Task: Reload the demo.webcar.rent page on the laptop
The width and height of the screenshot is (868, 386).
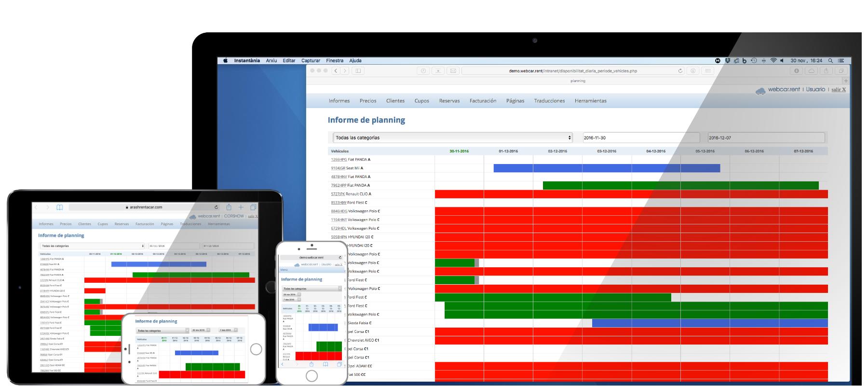Action: [x=680, y=71]
